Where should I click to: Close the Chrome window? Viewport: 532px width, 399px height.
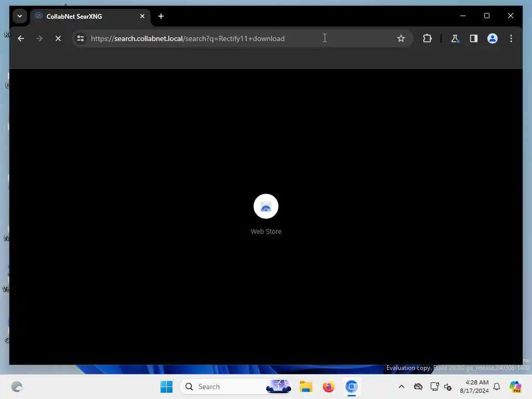point(510,16)
